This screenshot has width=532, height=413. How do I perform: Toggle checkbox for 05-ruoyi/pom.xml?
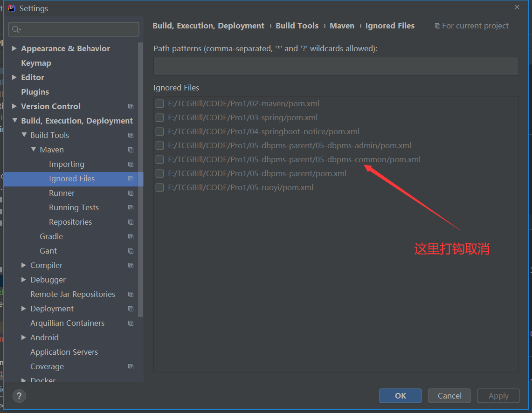point(159,187)
